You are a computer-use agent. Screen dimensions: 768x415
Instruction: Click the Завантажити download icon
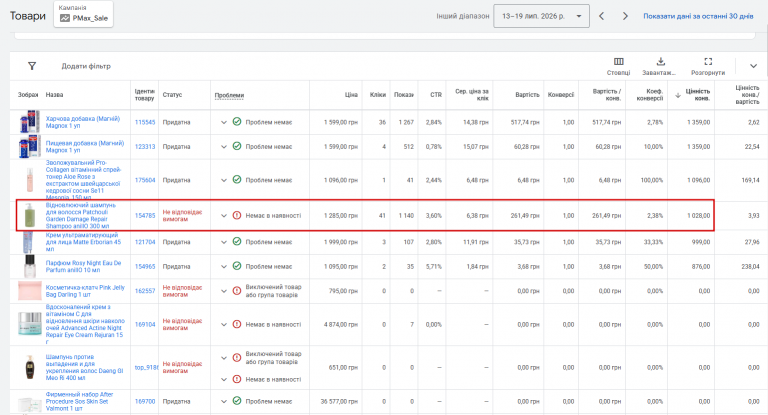661,62
